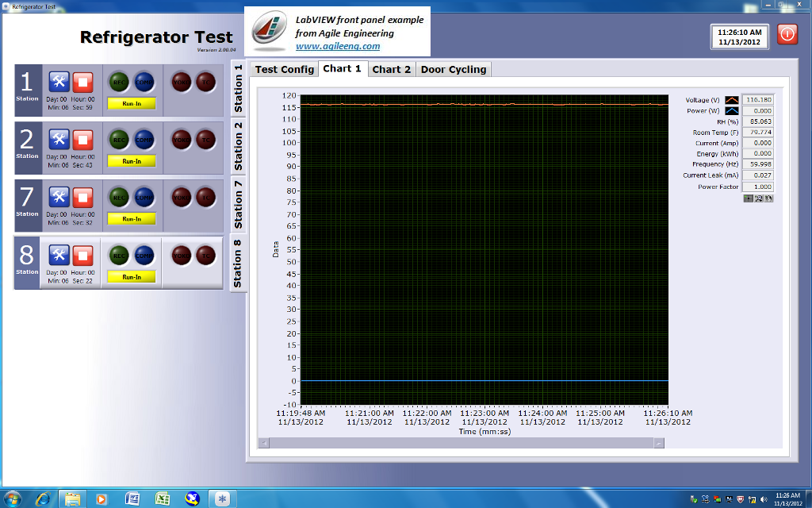The height and width of the screenshot is (508, 812).
Task: Stop the Station 1 test
Action: (83, 81)
